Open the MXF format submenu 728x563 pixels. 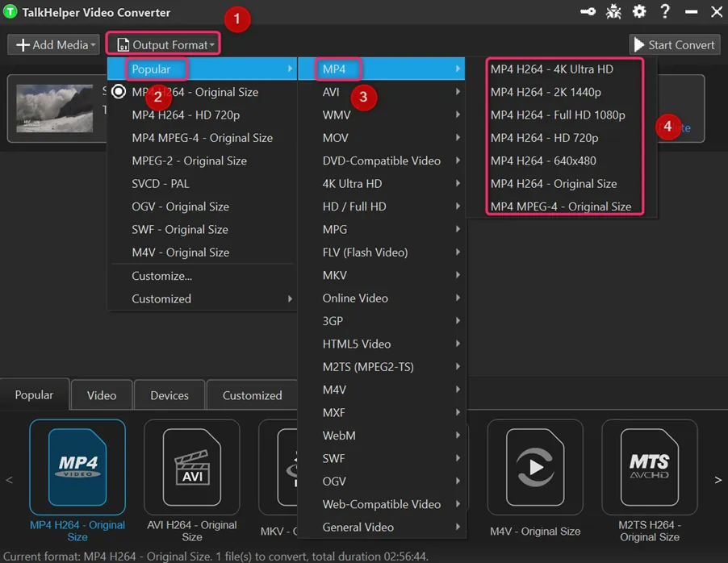pos(381,413)
